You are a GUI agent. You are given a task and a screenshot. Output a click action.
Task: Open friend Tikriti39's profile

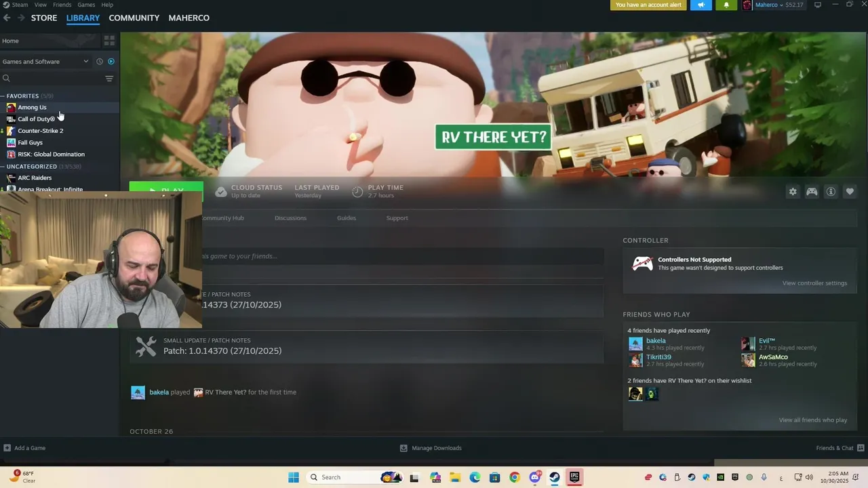coord(658,357)
